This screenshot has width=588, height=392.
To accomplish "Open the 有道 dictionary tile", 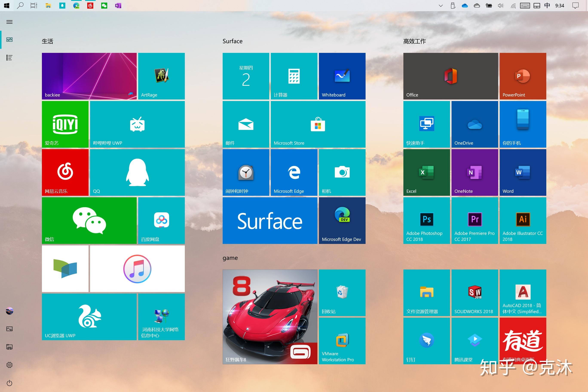I will tap(523, 341).
